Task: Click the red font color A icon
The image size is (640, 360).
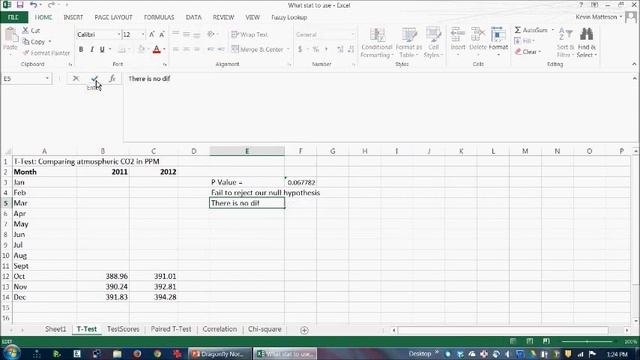Action: (156, 49)
